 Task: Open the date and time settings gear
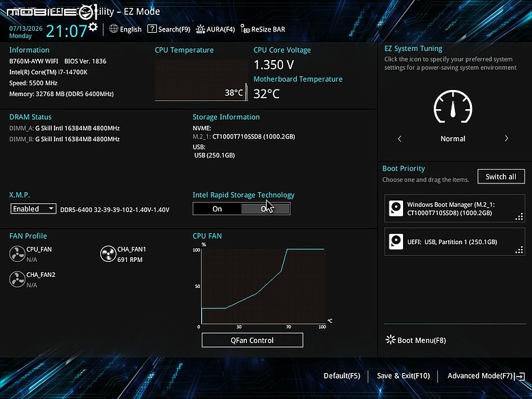[93, 27]
